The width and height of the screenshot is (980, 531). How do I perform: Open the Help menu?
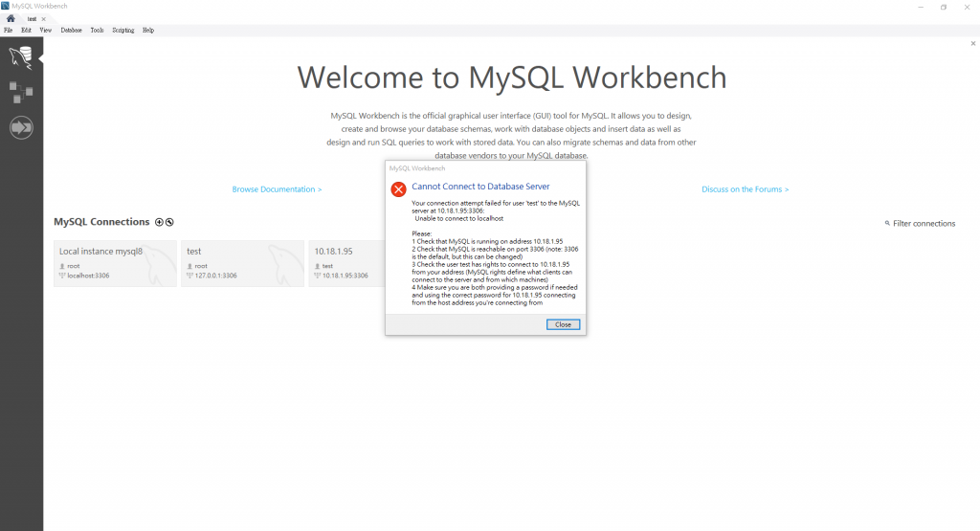(x=148, y=30)
